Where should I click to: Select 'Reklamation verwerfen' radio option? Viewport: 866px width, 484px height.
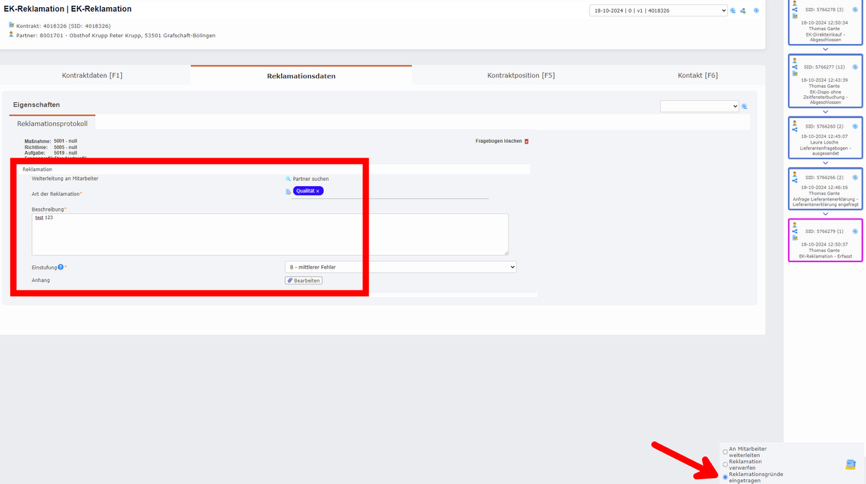tap(725, 465)
